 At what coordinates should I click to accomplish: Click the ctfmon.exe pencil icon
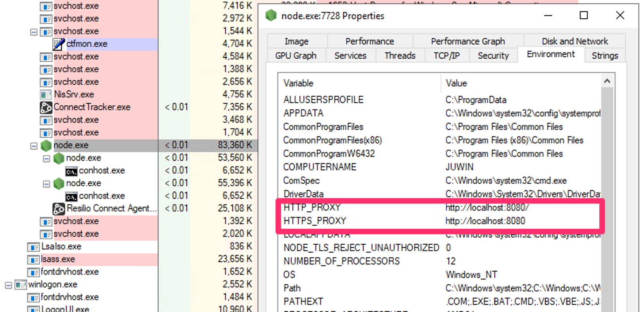pos(59,44)
